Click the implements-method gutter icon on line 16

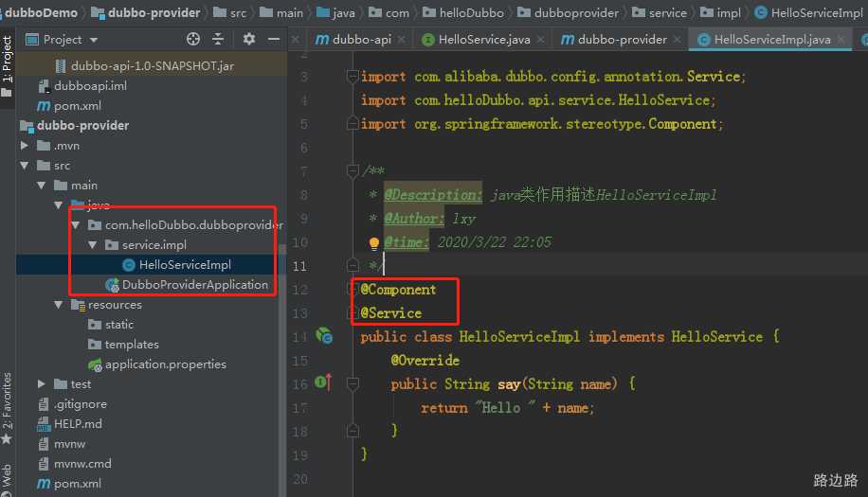tap(323, 383)
